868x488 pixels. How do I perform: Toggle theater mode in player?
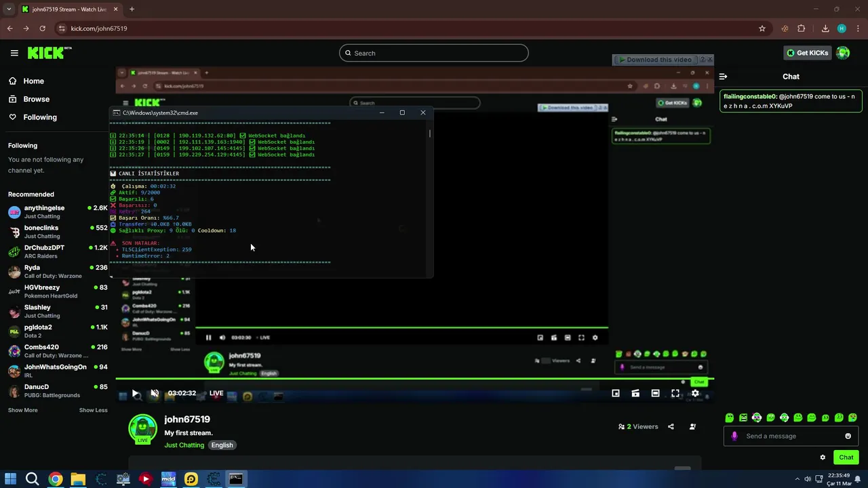click(655, 393)
